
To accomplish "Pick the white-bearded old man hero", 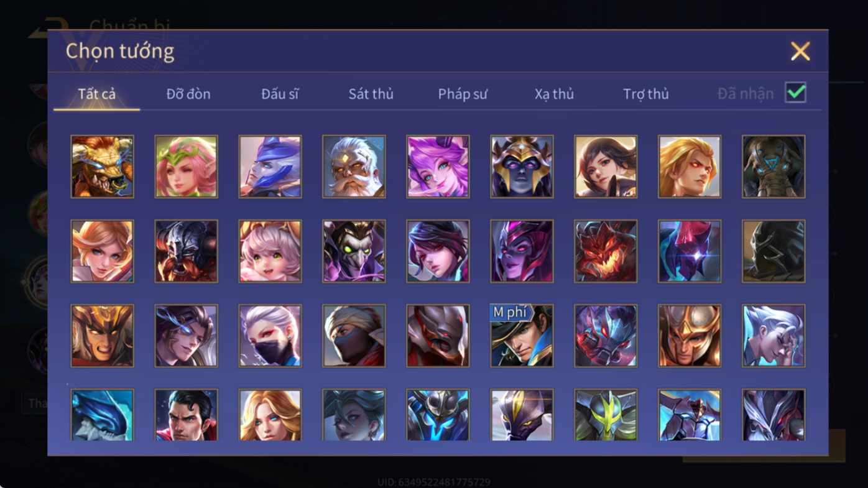I will (354, 167).
